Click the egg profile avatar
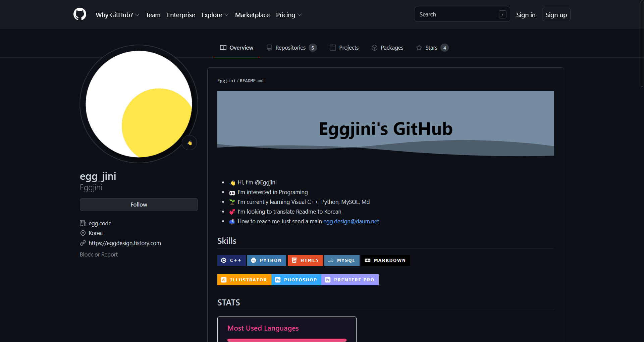The height and width of the screenshot is (342, 644). (x=139, y=104)
